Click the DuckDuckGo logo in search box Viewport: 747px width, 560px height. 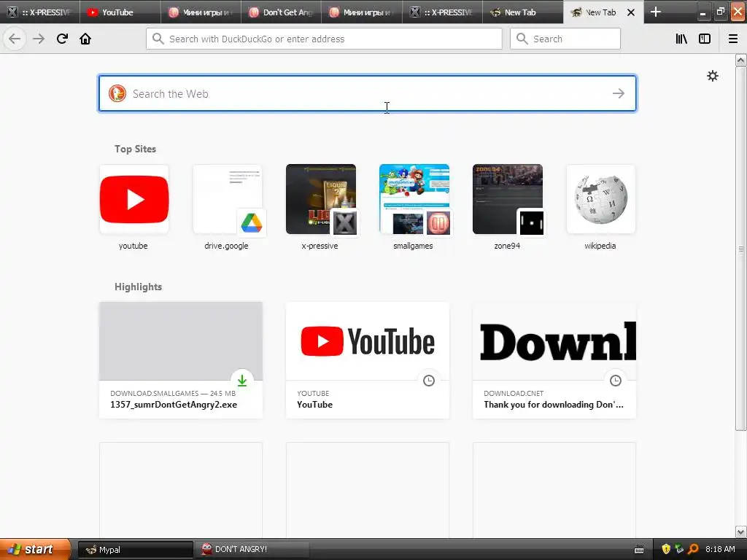coord(117,93)
